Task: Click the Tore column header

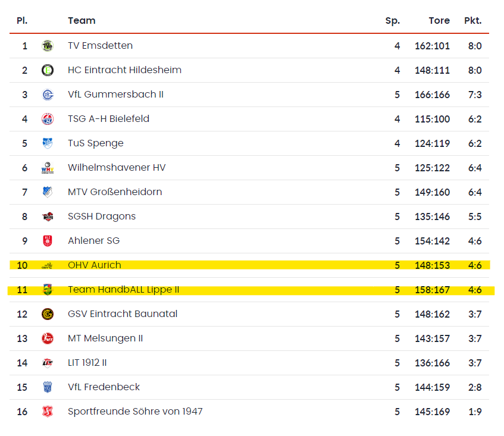Action: [439, 21]
